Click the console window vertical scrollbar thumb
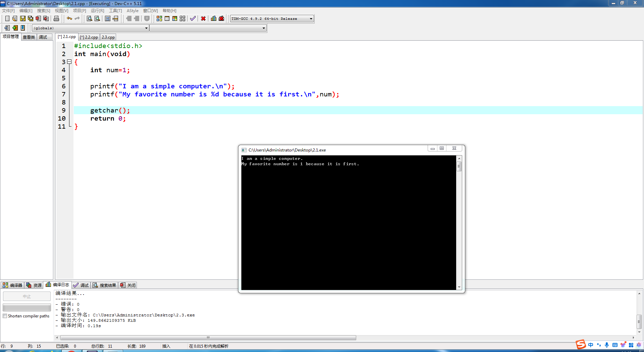 459,166
